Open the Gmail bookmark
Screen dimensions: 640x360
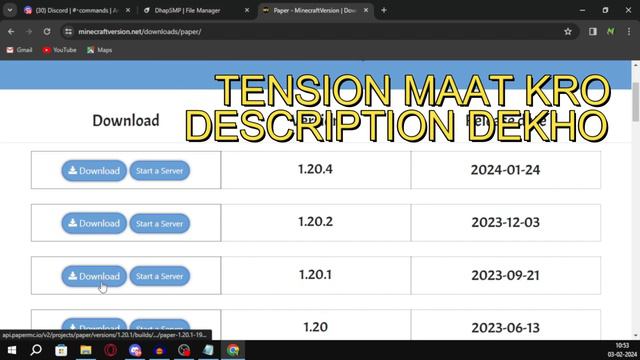coord(19,50)
